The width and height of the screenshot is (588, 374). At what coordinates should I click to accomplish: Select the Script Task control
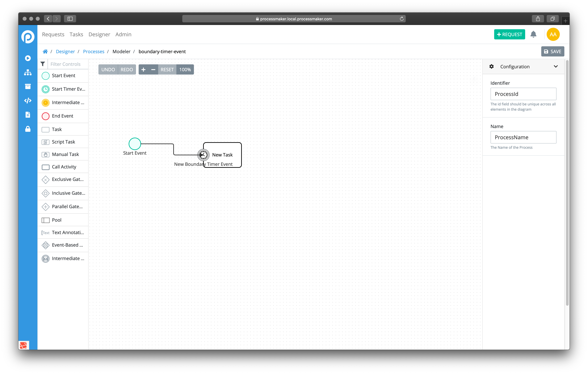63,142
